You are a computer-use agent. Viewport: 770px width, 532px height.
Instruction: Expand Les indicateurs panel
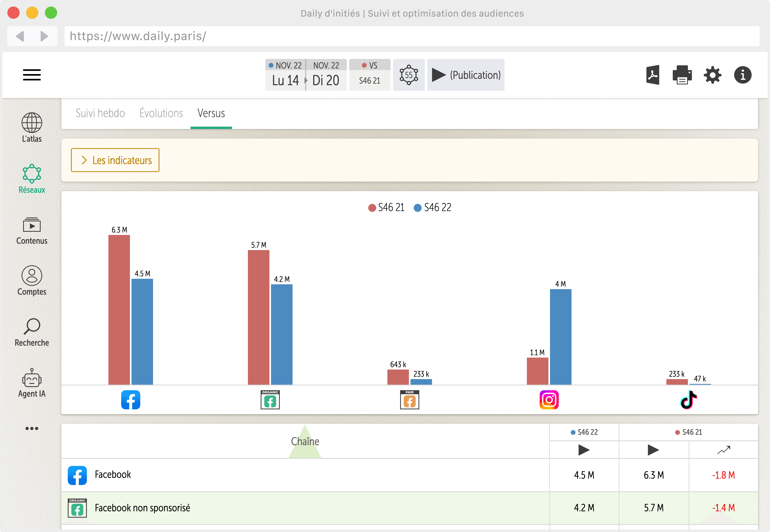[x=115, y=160]
